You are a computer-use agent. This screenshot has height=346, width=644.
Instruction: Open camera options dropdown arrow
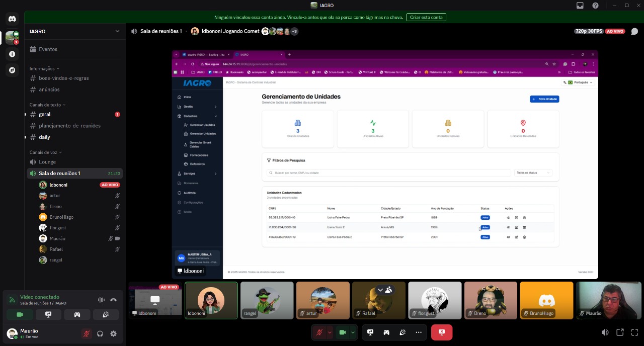[x=353, y=332]
